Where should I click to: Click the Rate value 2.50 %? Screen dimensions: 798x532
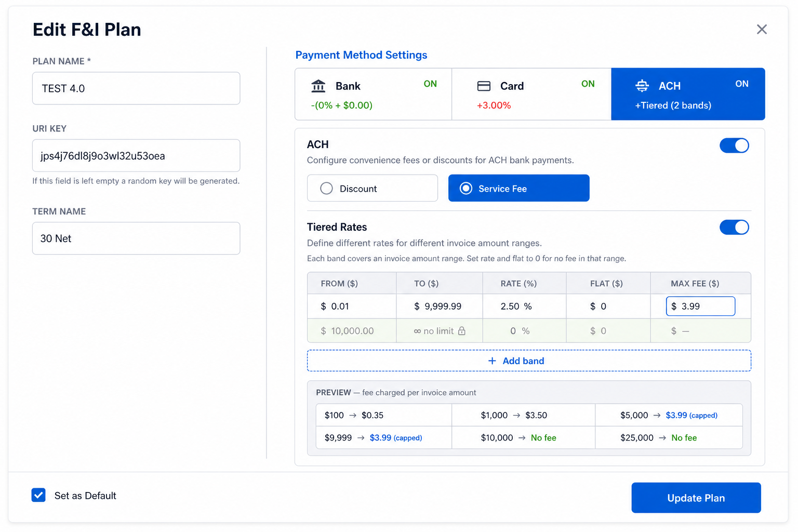click(516, 307)
